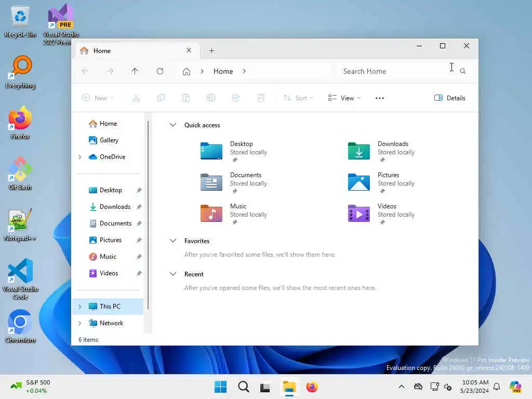Click Home breadcrumb in address bar
532x399 pixels.
(223, 71)
